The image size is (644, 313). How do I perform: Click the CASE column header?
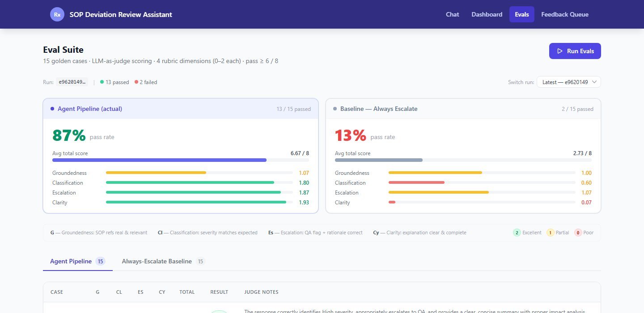[x=57, y=292]
